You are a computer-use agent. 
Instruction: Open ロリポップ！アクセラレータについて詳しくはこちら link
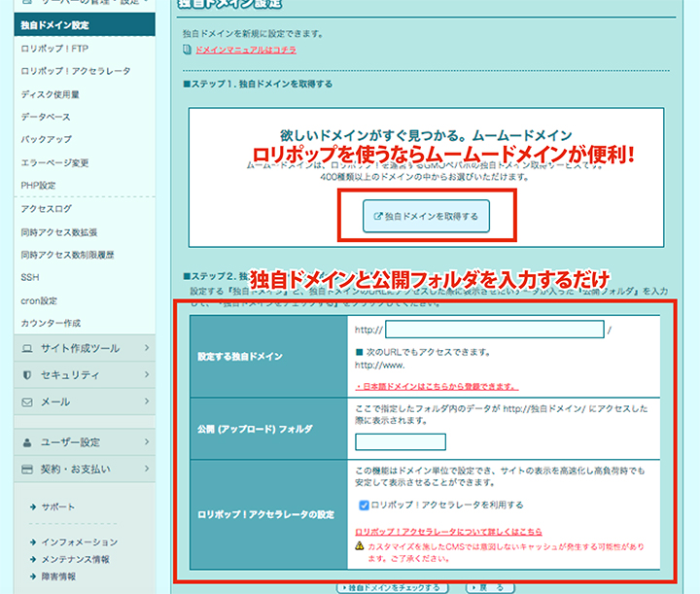point(448,532)
